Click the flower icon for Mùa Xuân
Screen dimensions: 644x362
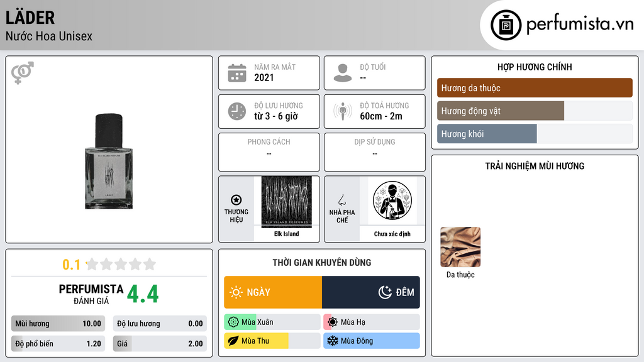pos(233,322)
